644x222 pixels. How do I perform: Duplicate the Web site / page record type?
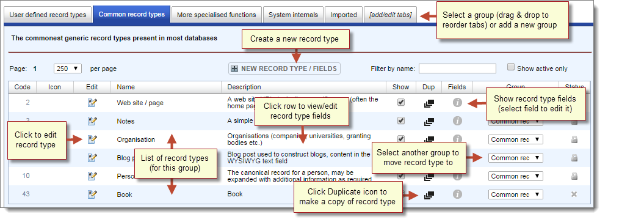pyautogui.click(x=429, y=103)
